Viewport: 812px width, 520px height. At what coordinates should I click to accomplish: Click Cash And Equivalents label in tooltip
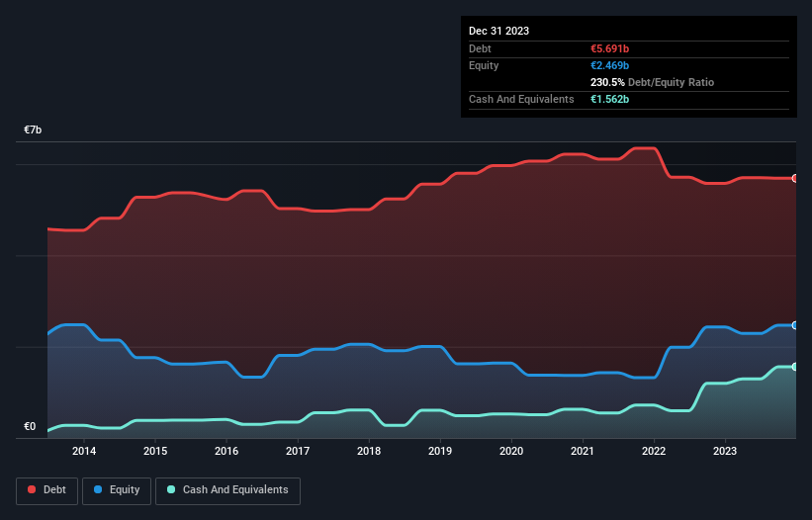tap(521, 99)
